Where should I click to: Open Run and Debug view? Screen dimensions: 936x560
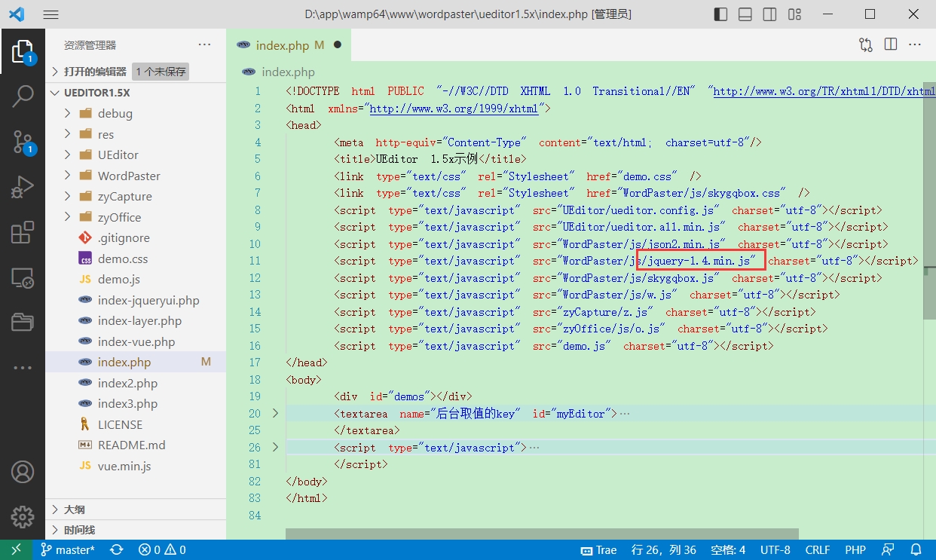(x=23, y=187)
